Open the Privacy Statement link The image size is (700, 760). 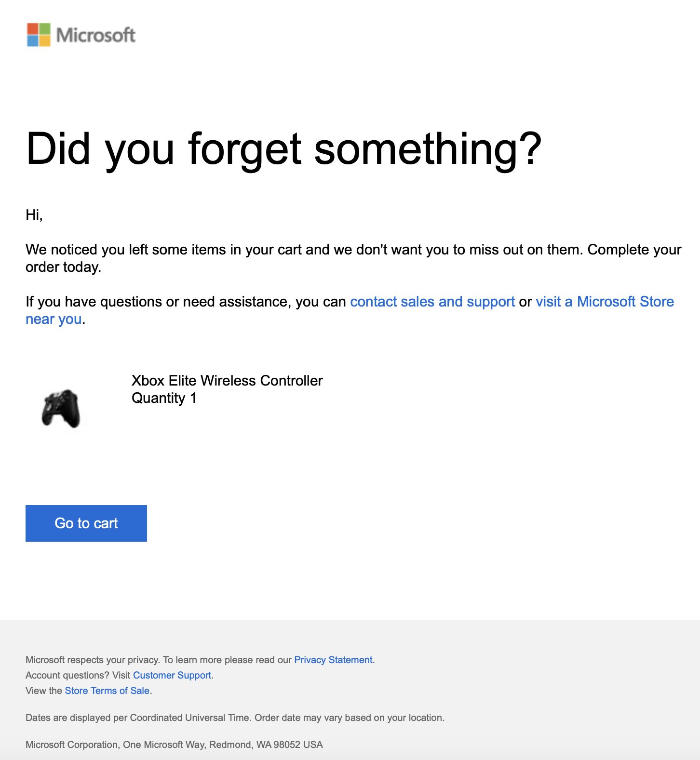[x=333, y=660]
